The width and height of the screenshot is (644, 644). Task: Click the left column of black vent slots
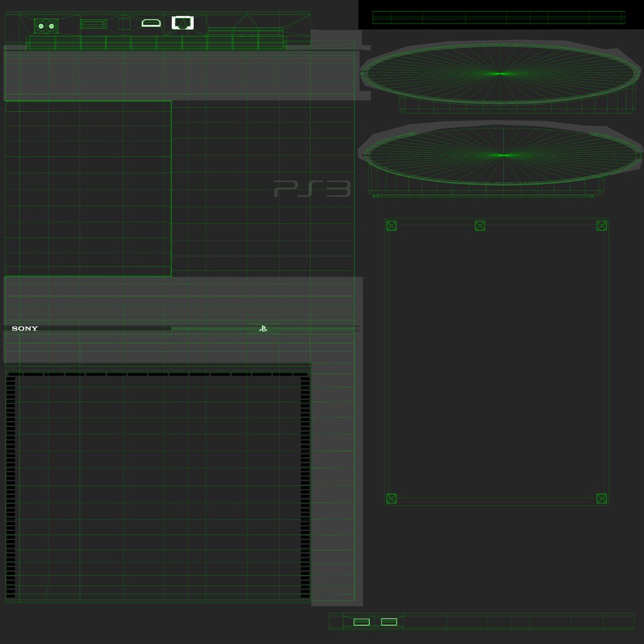coord(11,487)
